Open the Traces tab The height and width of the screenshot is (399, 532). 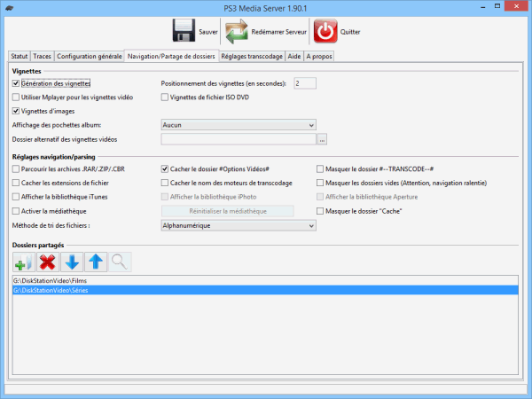click(x=43, y=56)
